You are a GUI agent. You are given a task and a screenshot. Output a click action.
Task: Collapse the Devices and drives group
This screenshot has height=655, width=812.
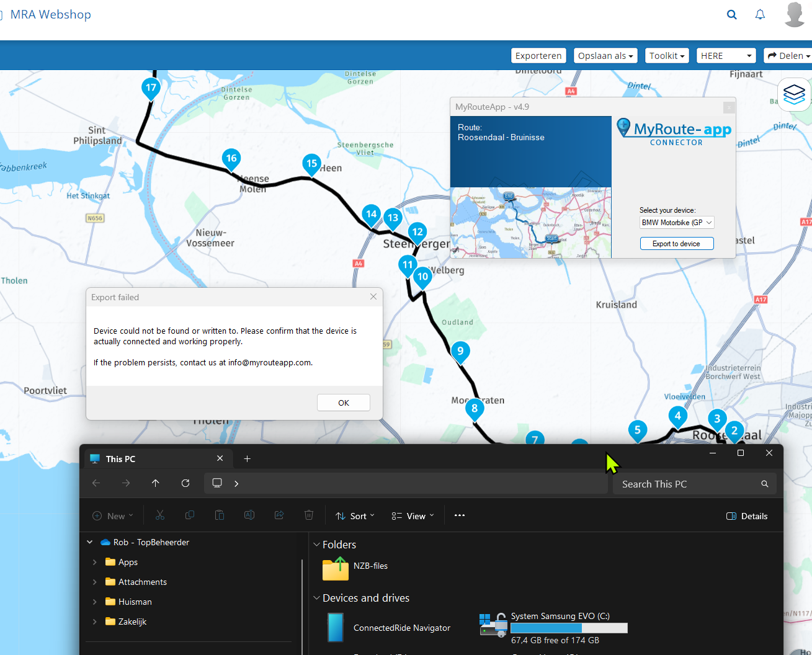(317, 598)
